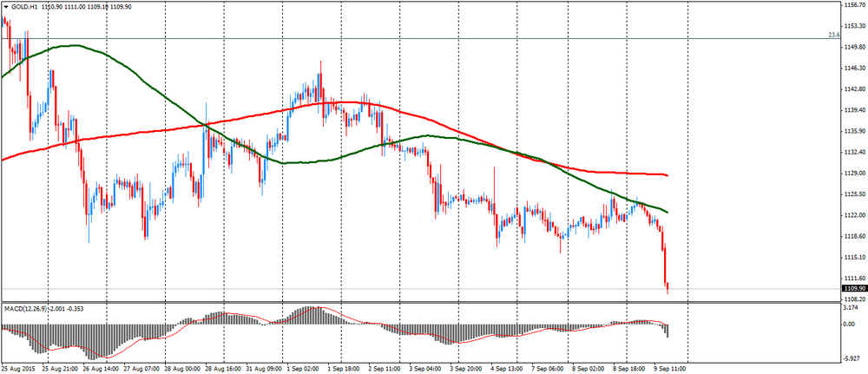Viewport: 868px width, 374px height.
Task: Click the 1118.60 price axis label
Action: [855, 236]
